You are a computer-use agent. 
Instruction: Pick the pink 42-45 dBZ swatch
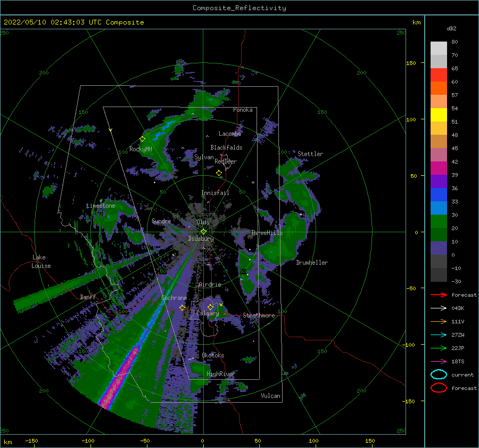pos(439,154)
